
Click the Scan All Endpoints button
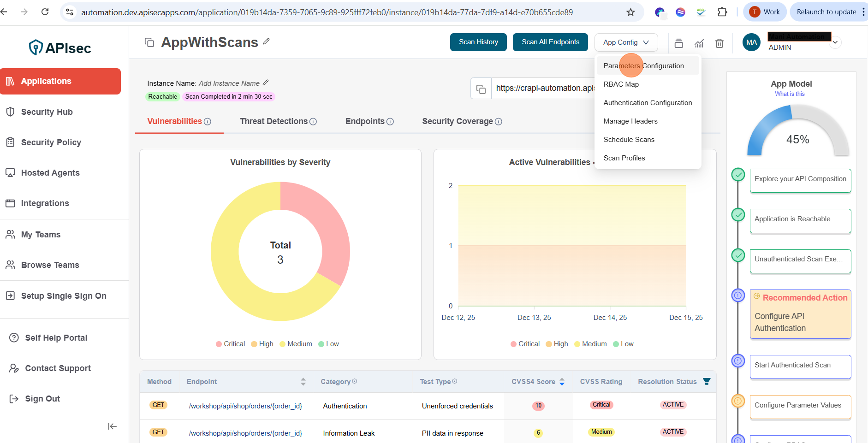click(550, 42)
